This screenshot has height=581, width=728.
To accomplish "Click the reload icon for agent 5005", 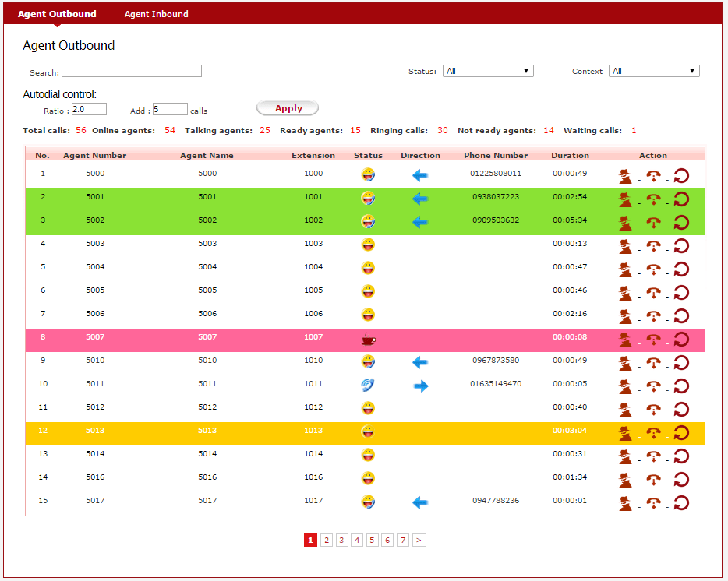I will [x=681, y=293].
